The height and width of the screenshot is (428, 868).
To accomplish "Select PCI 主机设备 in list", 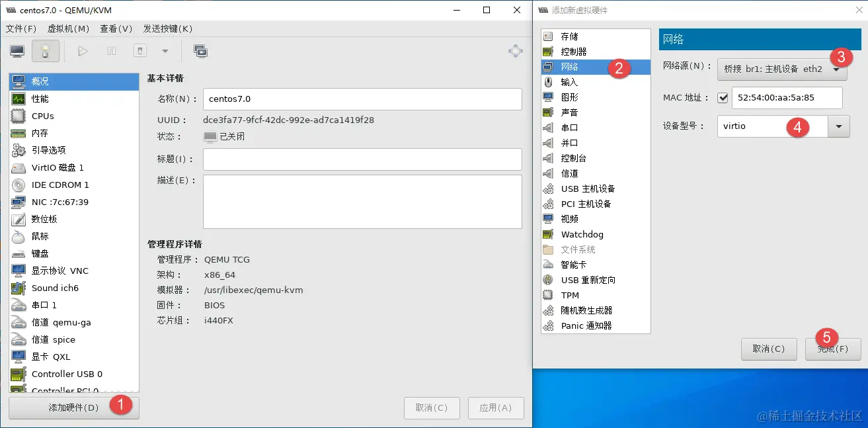I will click(x=596, y=204).
